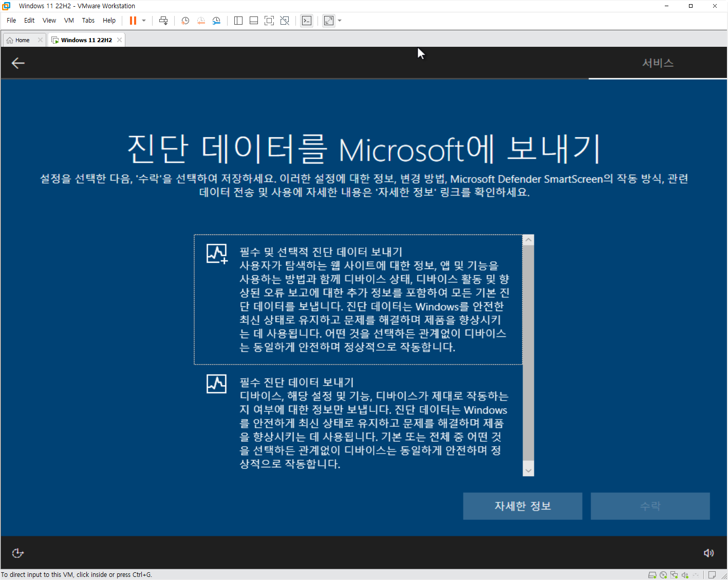Open the power options dropdown arrow
Screen dimensions: 728x580
pyautogui.click(x=144, y=21)
